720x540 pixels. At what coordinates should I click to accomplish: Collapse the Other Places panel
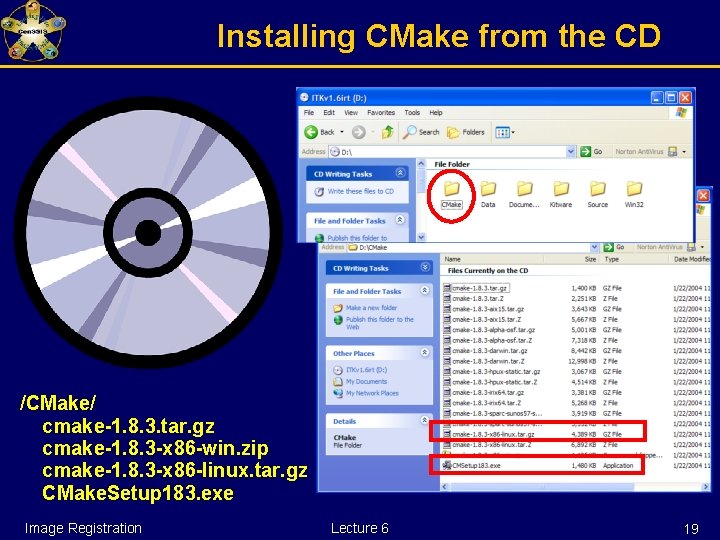coord(425,353)
